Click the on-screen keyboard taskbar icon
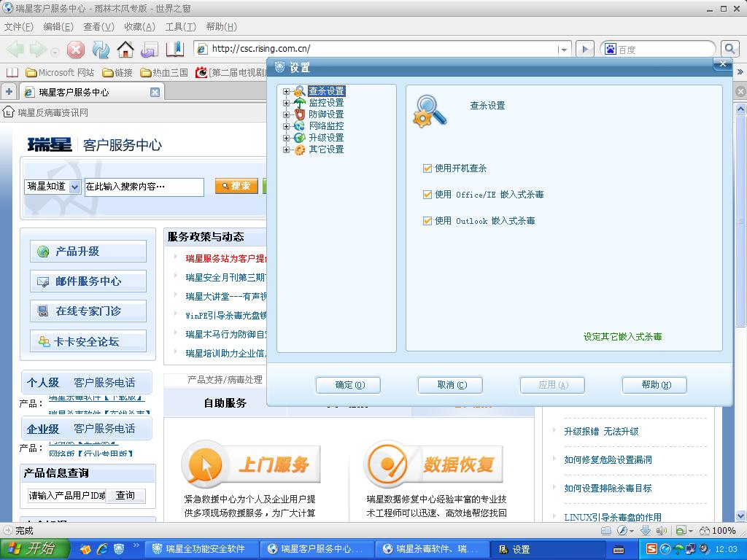Viewport: 747px width, 560px height. (619, 550)
